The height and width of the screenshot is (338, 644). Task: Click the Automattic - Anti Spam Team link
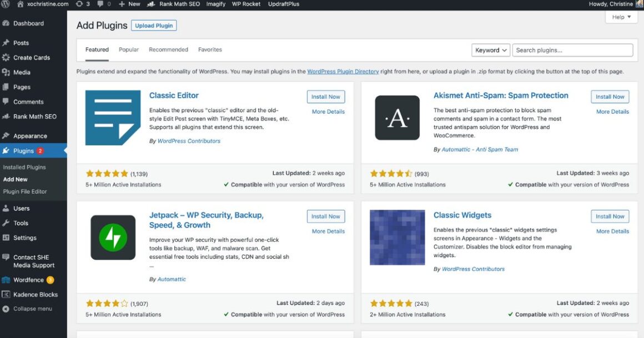tap(480, 149)
